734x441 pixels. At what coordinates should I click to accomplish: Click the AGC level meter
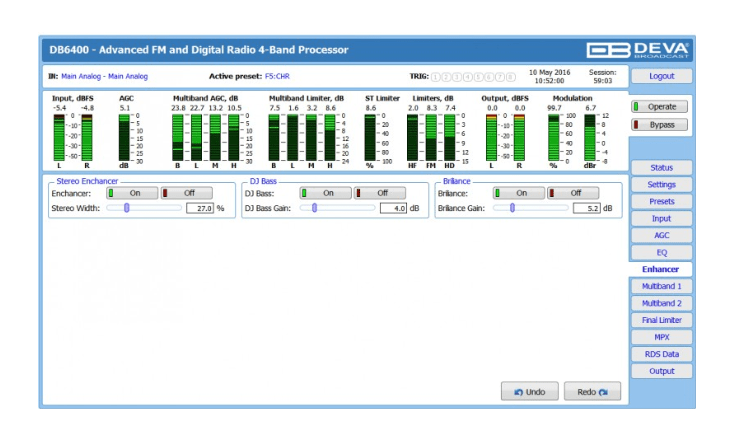pos(124,137)
